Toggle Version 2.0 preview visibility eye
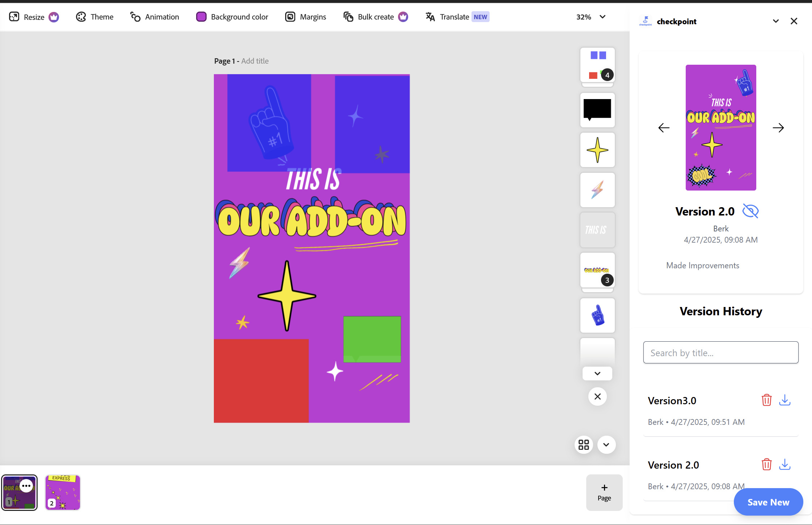 click(750, 211)
